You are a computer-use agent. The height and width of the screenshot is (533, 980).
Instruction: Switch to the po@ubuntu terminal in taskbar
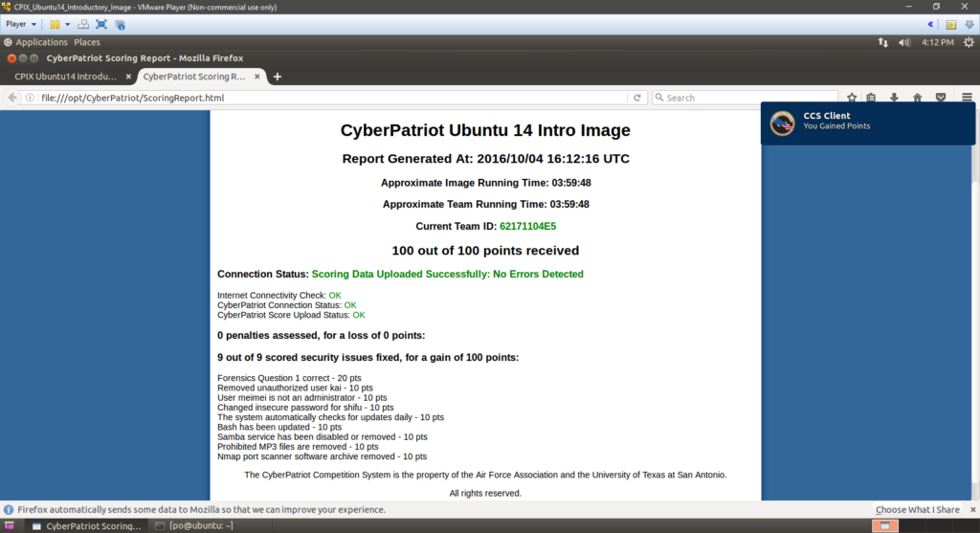point(194,526)
